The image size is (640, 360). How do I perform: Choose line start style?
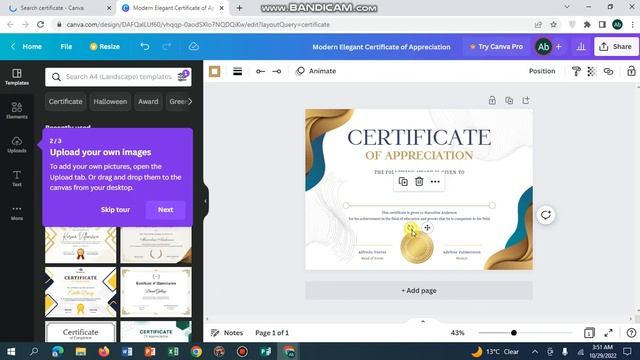click(x=260, y=71)
